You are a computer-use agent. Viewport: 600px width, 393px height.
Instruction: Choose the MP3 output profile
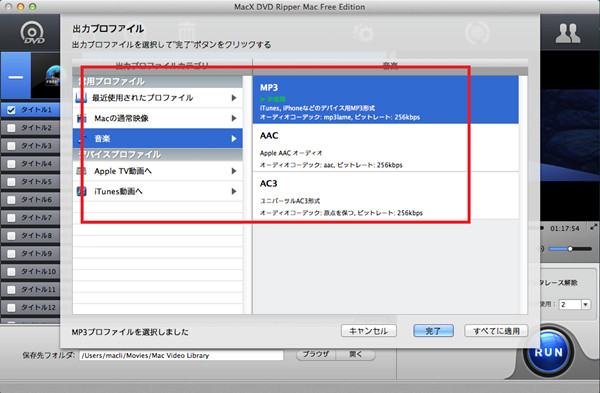click(386, 100)
